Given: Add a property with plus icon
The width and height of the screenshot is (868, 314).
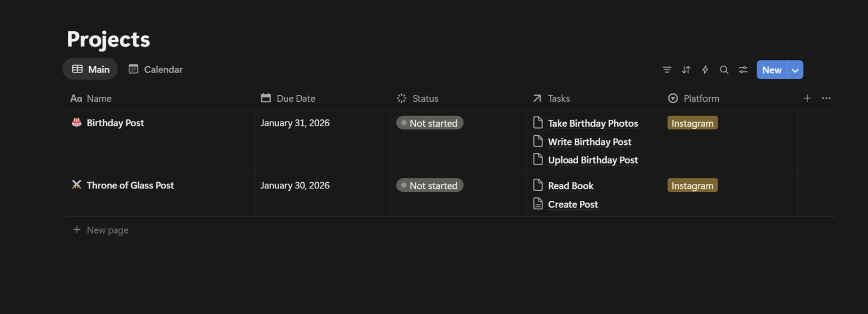Looking at the screenshot, I should [807, 98].
